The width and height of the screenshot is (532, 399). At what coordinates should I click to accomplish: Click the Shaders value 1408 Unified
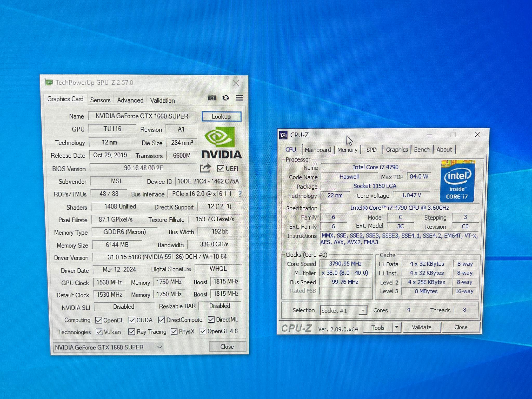click(120, 206)
